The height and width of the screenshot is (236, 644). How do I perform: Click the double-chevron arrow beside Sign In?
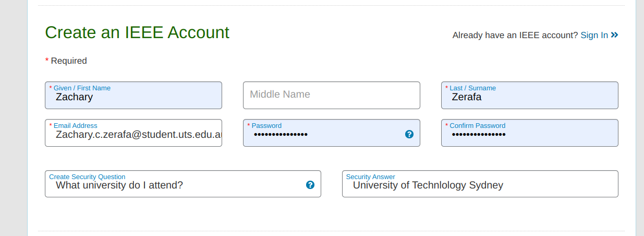(615, 35)
